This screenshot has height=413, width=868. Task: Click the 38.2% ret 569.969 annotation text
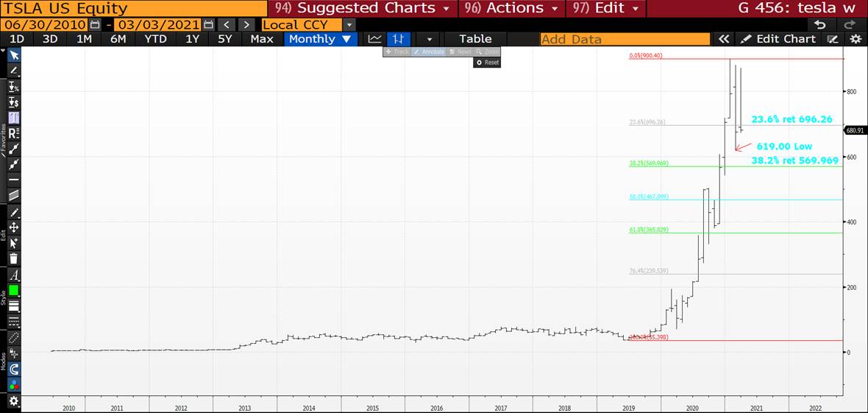tap(795, 160)
